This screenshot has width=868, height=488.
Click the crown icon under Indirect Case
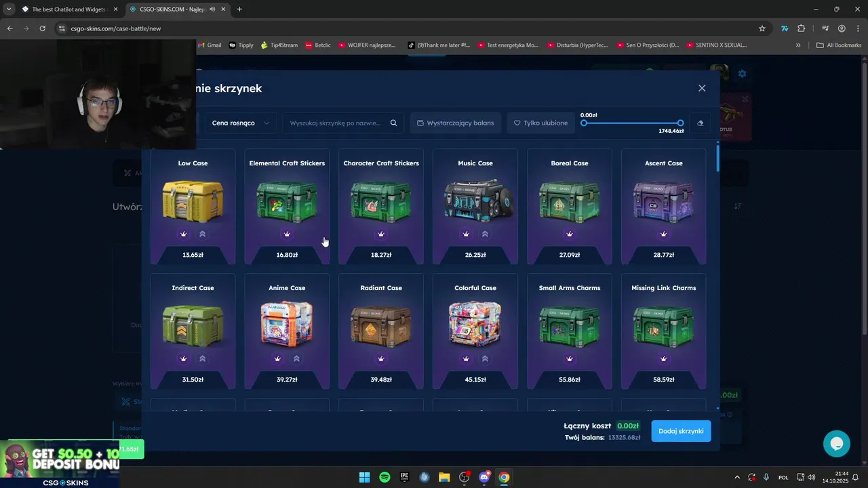(x=183, y=359)
